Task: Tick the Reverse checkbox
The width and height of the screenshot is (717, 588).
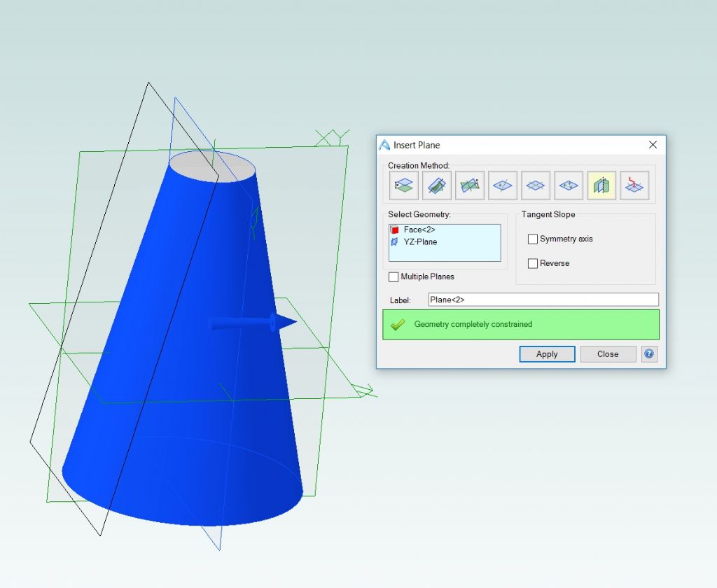Action: click(533, 263)
